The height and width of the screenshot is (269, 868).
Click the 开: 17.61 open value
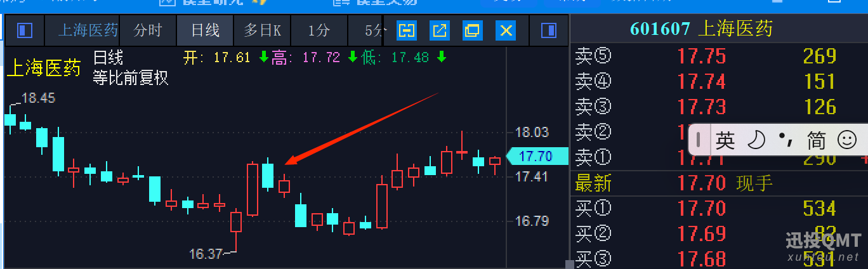217,58
